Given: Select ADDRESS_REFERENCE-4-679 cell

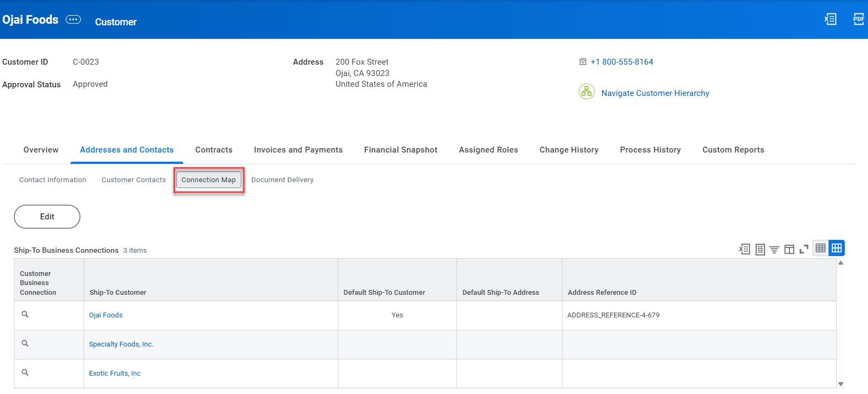Looking at the screenshot, I should 699,315.
